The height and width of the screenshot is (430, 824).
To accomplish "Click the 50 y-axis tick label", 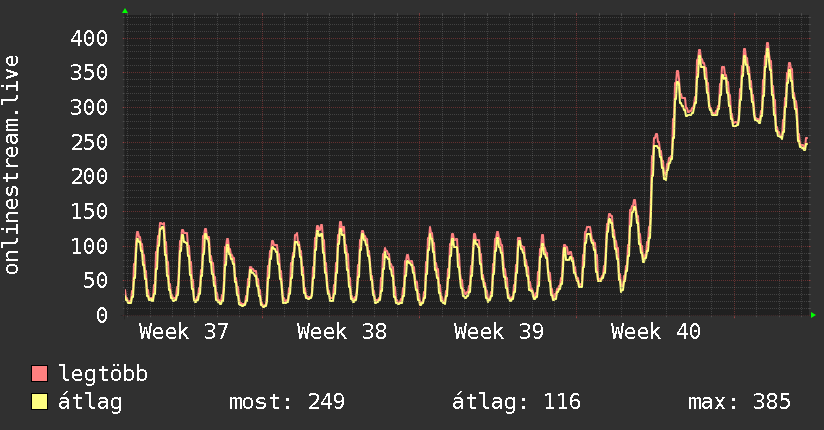I will click(96, 280).
